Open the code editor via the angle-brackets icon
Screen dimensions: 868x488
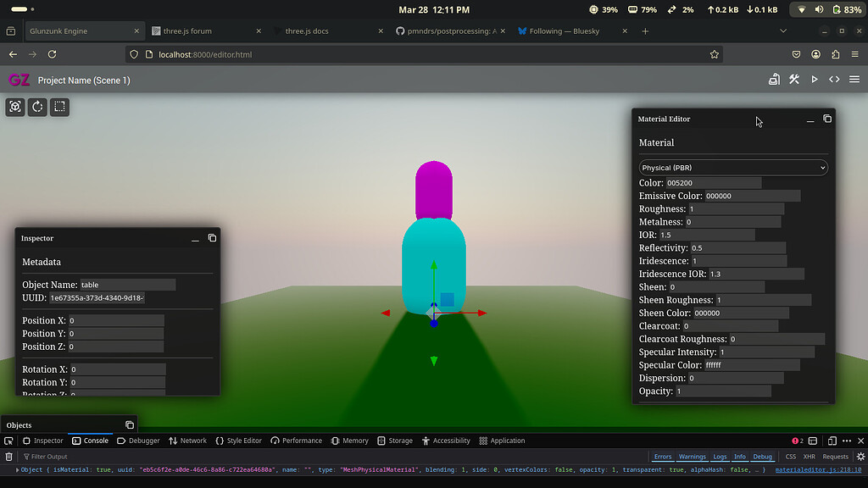click(x=834, y=78)
